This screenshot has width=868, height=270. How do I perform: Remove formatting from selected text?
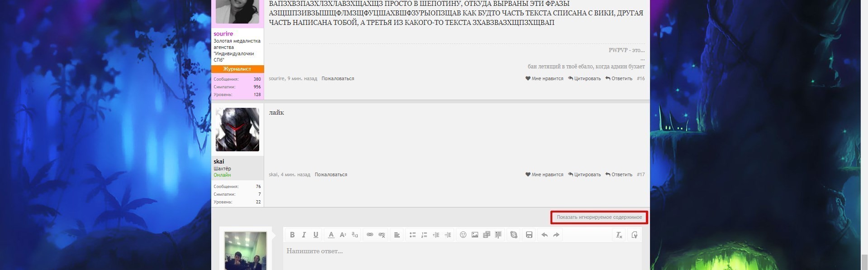[x=619, y=235]
